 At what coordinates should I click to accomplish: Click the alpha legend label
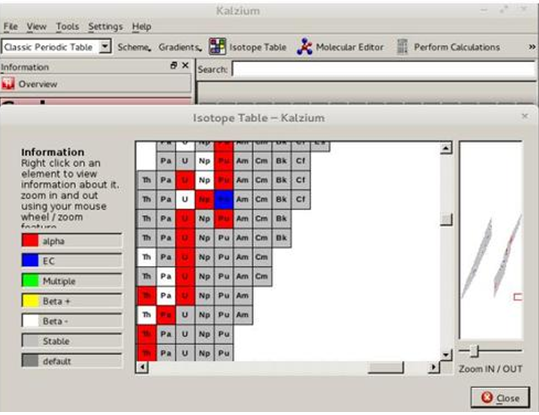pos(53,241)
